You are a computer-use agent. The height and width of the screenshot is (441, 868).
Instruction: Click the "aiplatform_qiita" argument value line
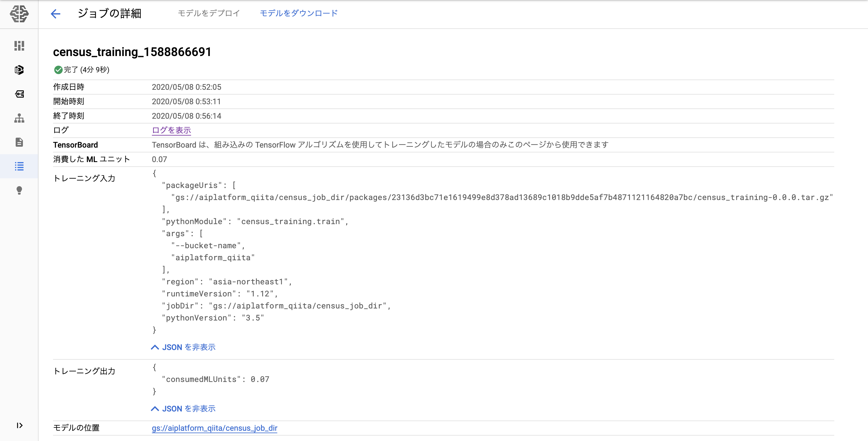click(213, 258)
